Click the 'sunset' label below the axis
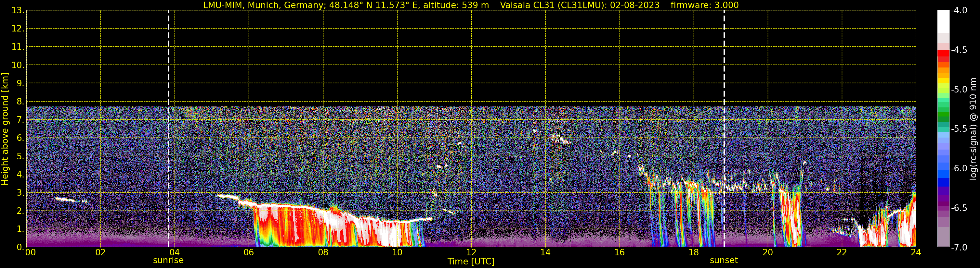 point(724,261)
